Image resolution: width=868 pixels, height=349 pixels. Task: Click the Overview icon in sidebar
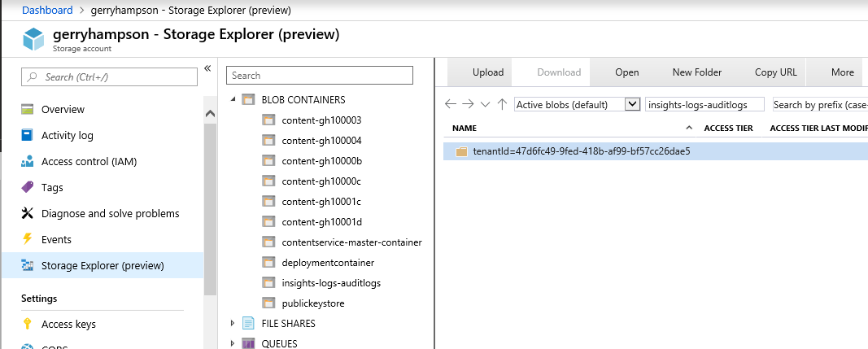pyautogui.click(x=28, y=109)
